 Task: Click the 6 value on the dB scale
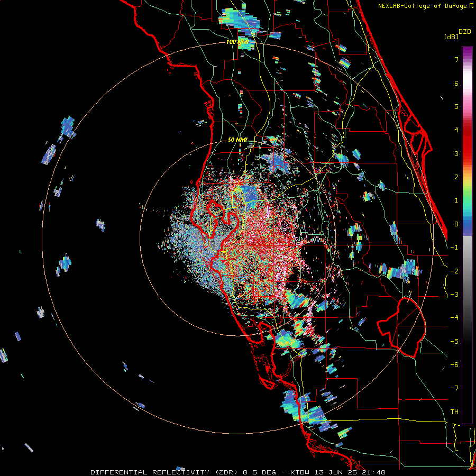(x=456, y=83)
